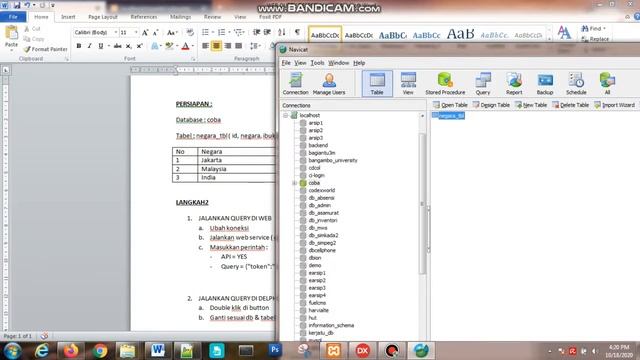Select the Table toolbar button in Navicat

click(x=377, y=84)
